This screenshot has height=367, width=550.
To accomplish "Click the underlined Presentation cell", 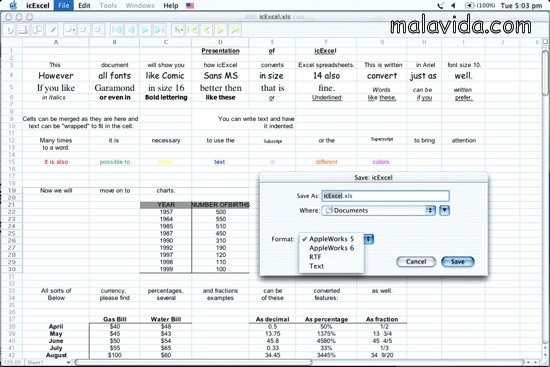I will (220, 51).
